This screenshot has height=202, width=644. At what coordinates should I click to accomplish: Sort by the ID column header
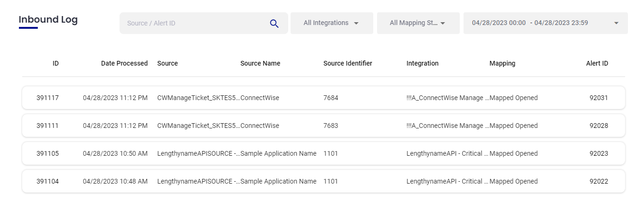pos(56,63)
